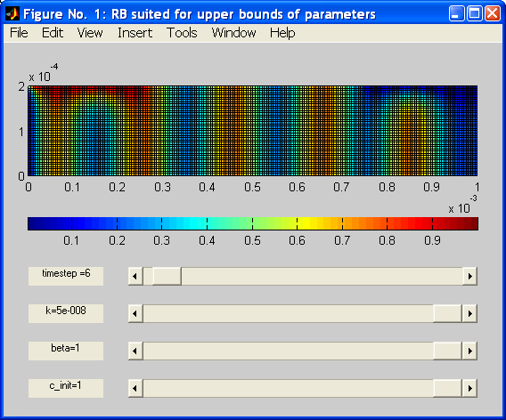This screenshot has height=420, width=506.
Task: Click left arrow of timestep slider
Action: tap(135, 276)
